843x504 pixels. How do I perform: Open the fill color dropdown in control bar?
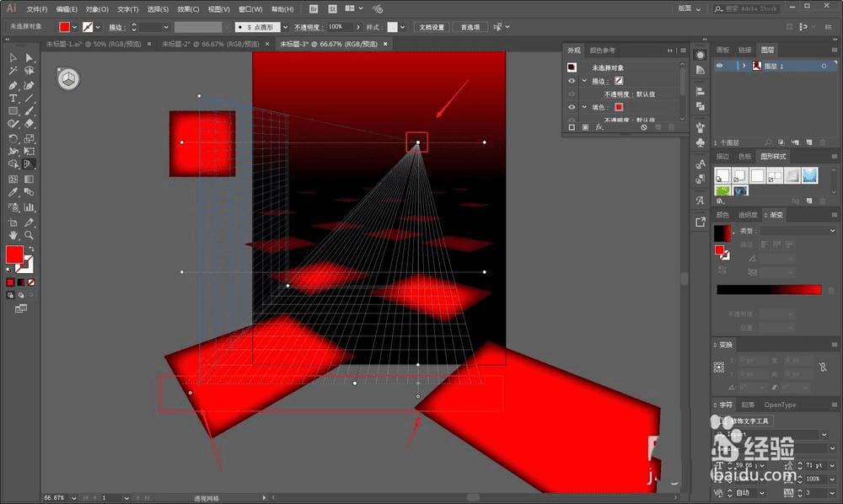pos(75,27)
